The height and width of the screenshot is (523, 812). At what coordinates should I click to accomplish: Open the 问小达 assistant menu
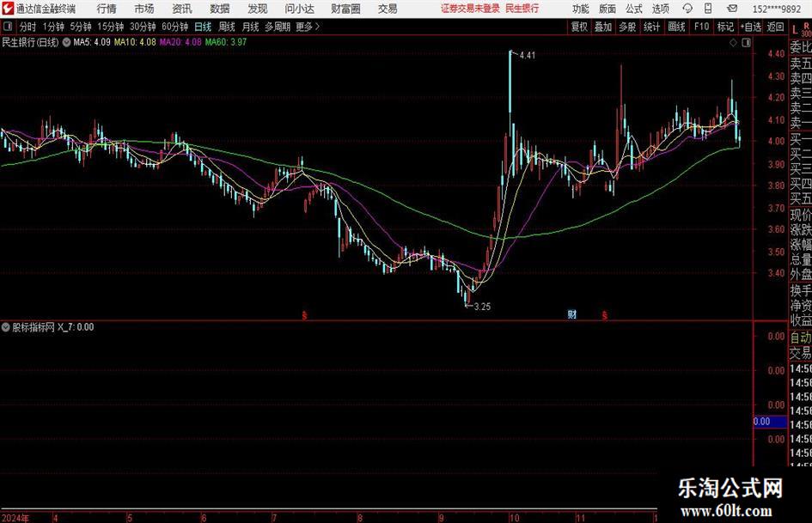(299, 9)
